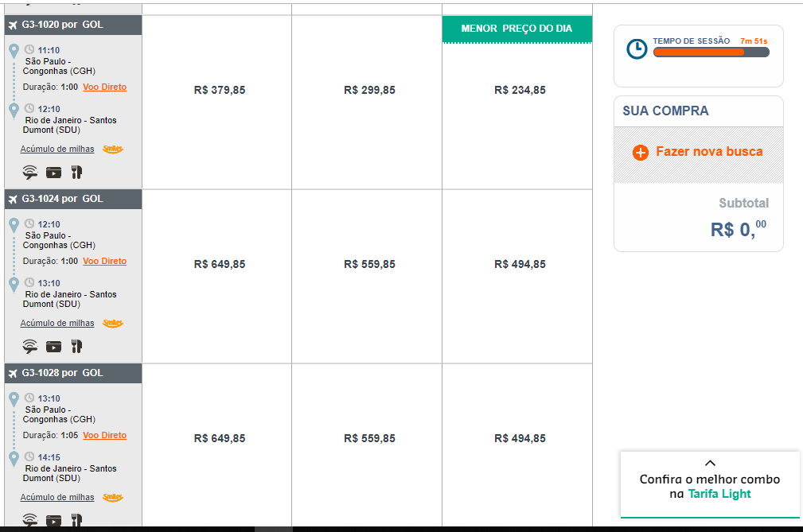Click the Smiles logo for flight G3-1020
This screenshot has width=803, height=532.
pos(113,150)
